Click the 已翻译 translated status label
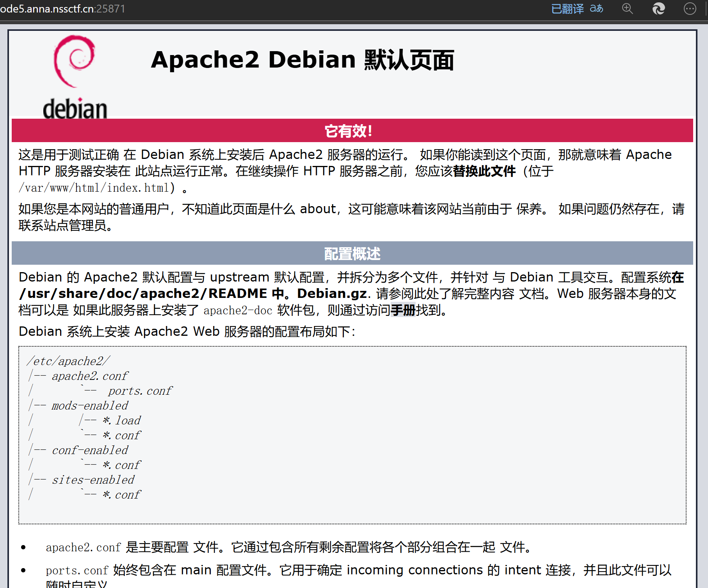This screenshot has width=708, height=588. pyautogui.click(x=567, y=9)
